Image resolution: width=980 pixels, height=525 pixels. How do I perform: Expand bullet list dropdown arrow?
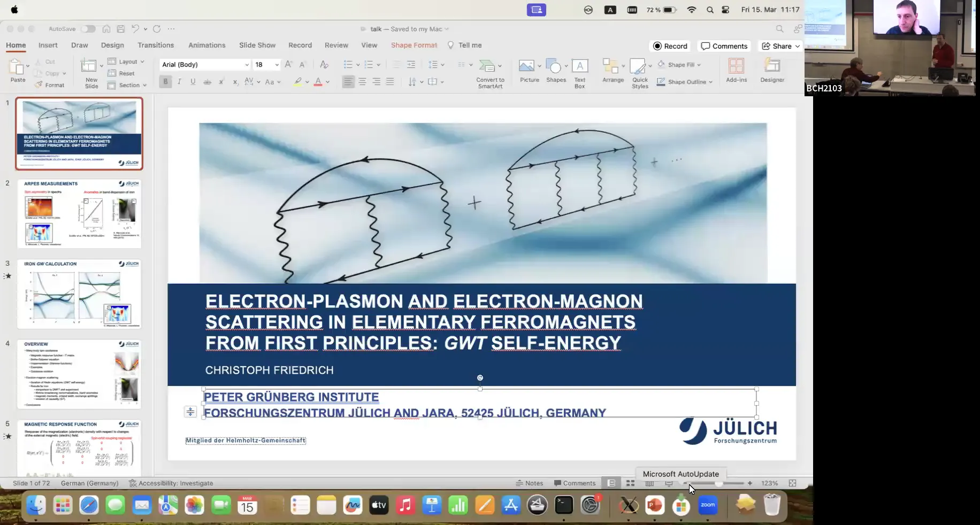click(358, 65)
